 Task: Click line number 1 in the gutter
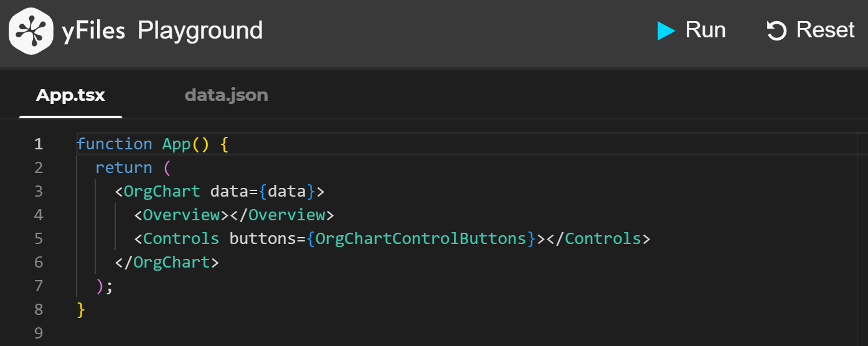[39, 144]
